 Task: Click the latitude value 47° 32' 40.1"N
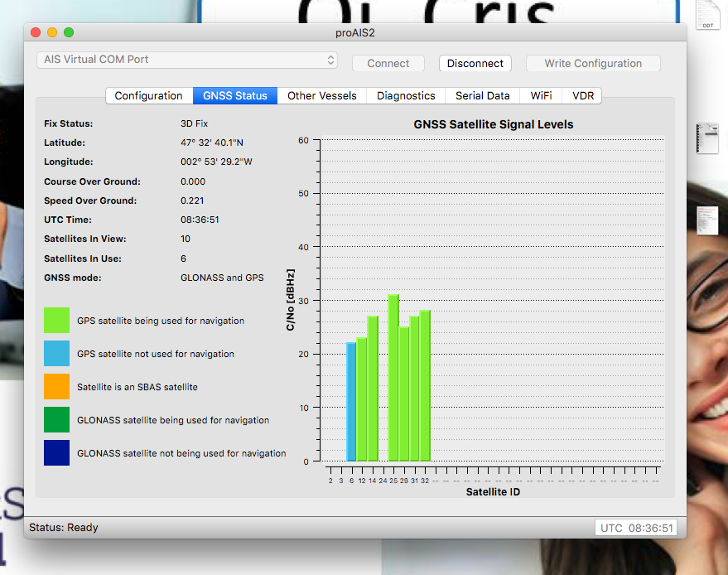212,143
